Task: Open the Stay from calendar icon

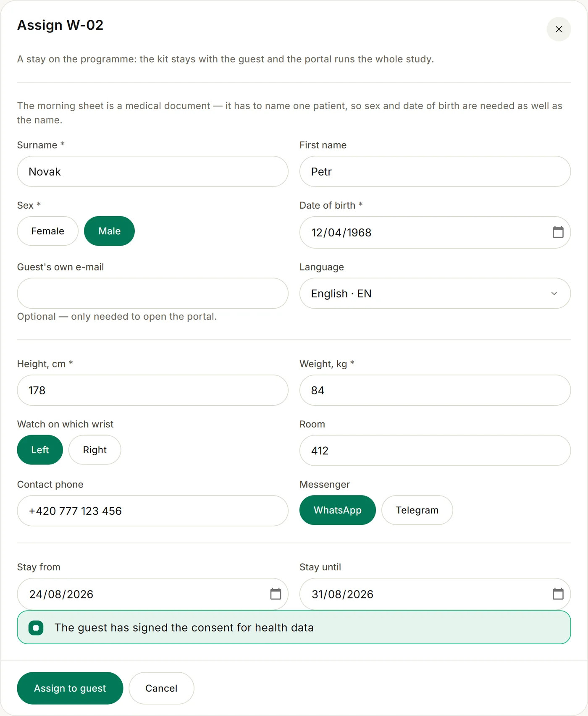Action: click(276, 594)
